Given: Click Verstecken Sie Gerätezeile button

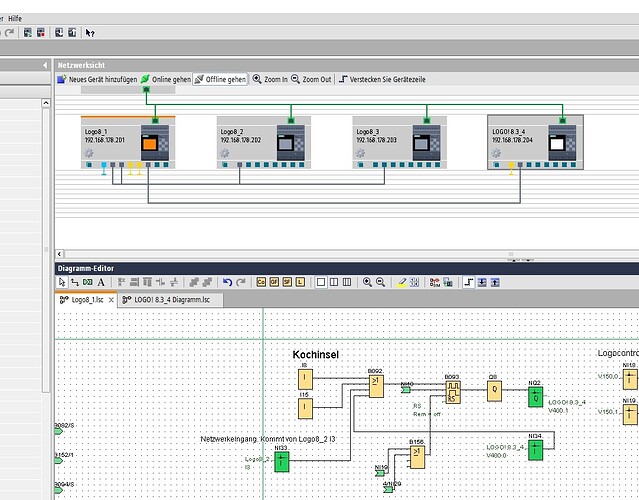Looking at the screenshot, I should tap(382, 79).
